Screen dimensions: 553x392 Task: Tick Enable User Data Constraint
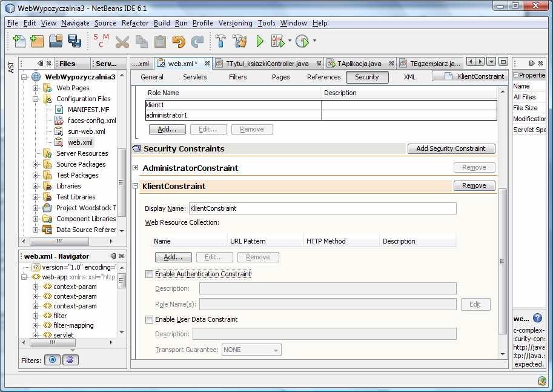(150, 320)
